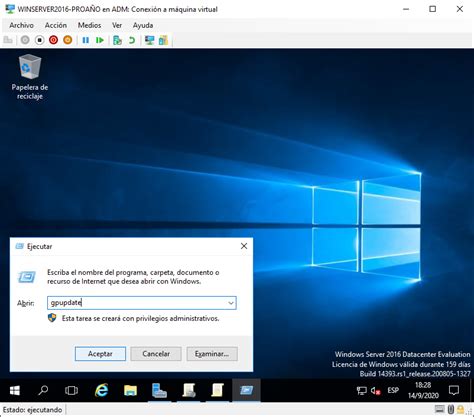Image resolution: width=474 pixels, height=417 pixels.
Task: Open the Ver menu
Action: click(117, 25)
